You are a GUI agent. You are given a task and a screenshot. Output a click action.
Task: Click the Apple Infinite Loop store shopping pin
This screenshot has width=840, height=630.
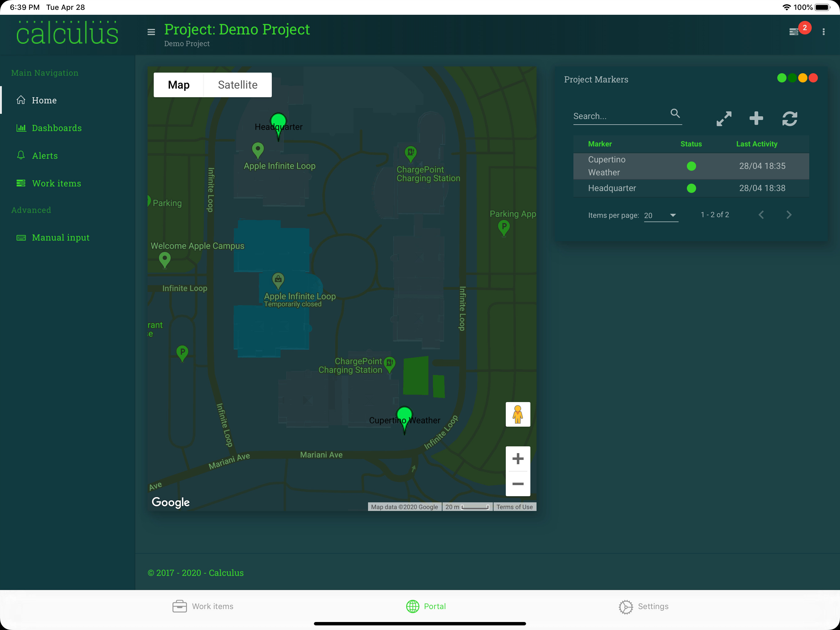coord(278,281)
